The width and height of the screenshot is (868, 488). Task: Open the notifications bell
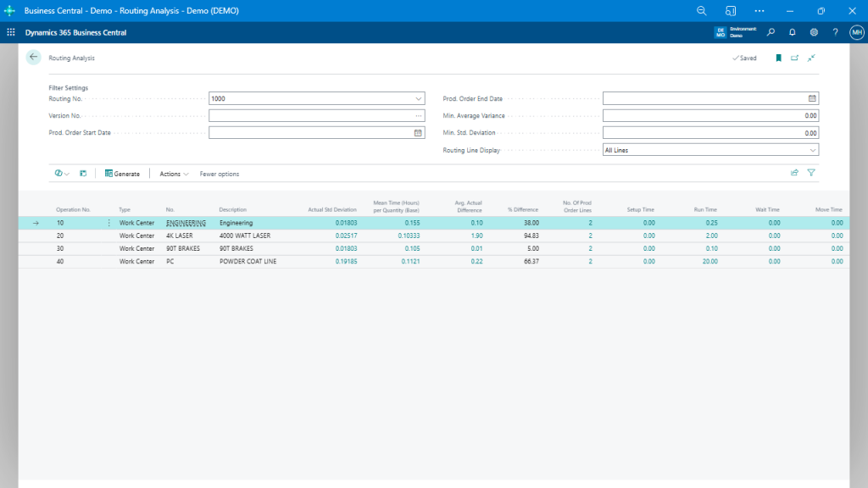792,31
